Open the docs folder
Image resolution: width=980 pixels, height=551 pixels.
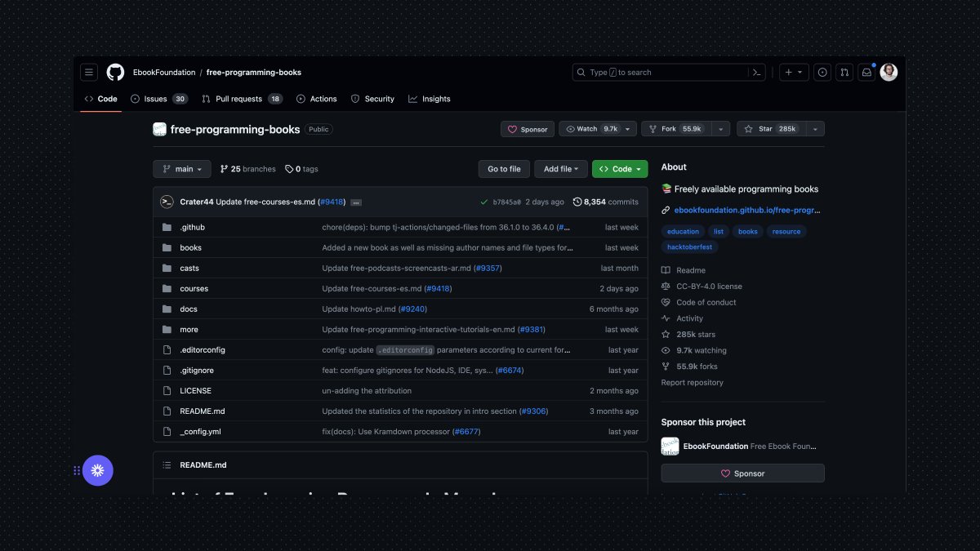pos(189,309)
